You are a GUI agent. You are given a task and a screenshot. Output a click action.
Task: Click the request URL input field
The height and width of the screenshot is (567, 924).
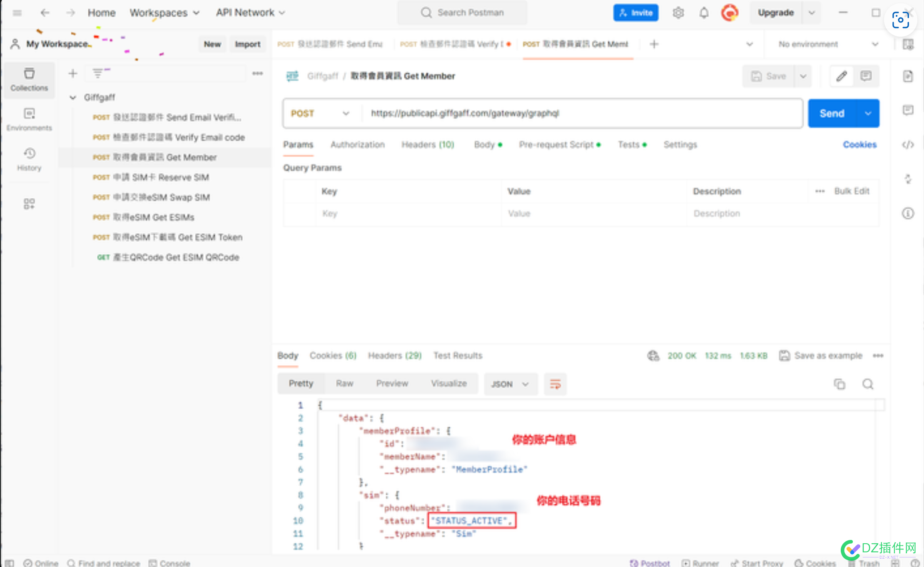click(581, 113)
